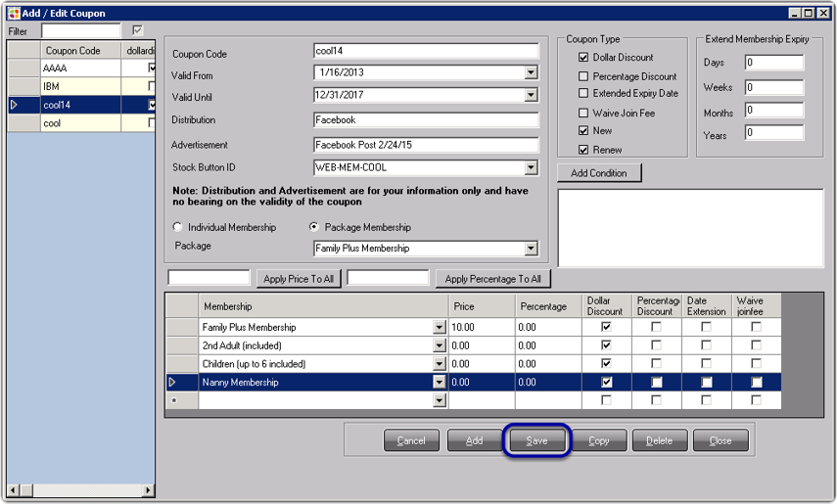The image size is (837, 504).
Task: Select the Individual Membership radio button
Action: click(178, 227)
